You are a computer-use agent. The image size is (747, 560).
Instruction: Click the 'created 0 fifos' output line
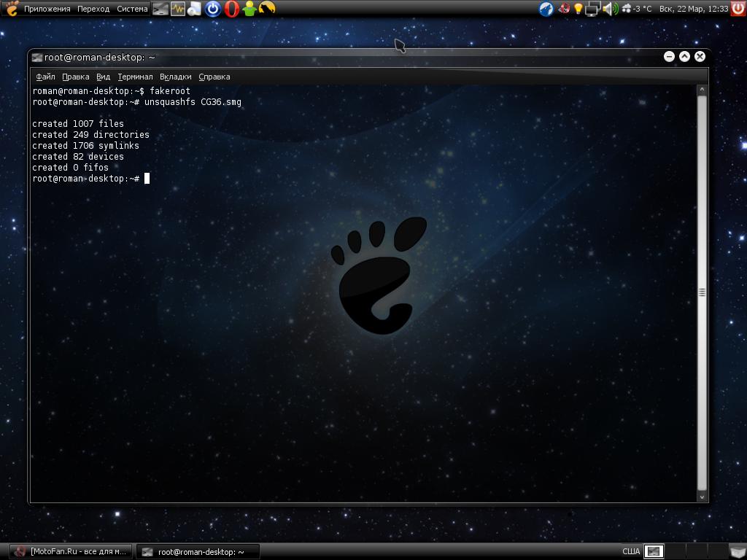pyautogui.click(x=71, y=168)
